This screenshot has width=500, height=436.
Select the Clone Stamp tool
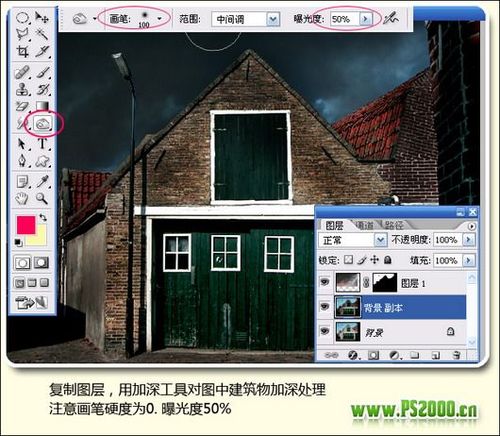tap(23, 89)
